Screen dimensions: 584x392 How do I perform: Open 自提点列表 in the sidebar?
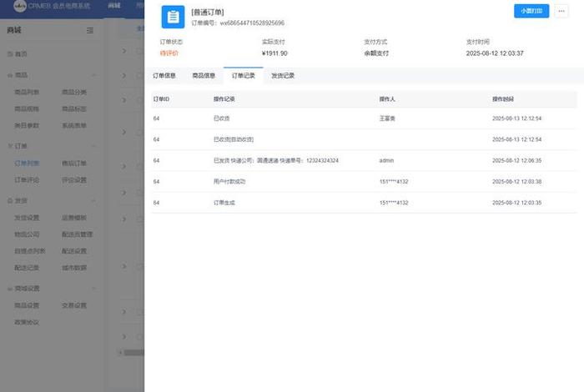pyautogui.click(x=30, y=251)
